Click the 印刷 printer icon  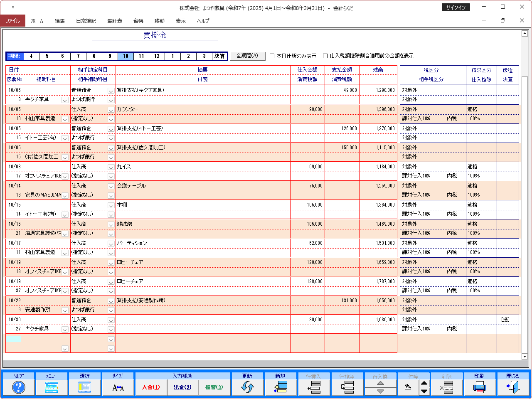tap(480, 387)
